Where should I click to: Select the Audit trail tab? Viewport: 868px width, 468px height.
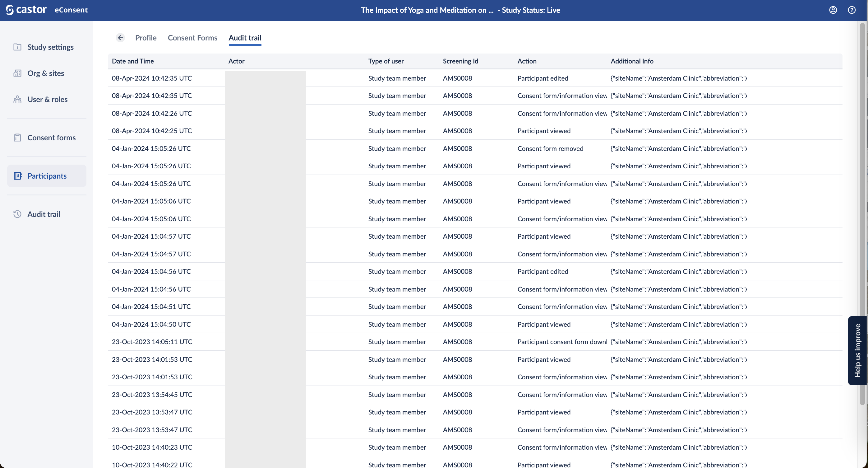coord(245,38)
